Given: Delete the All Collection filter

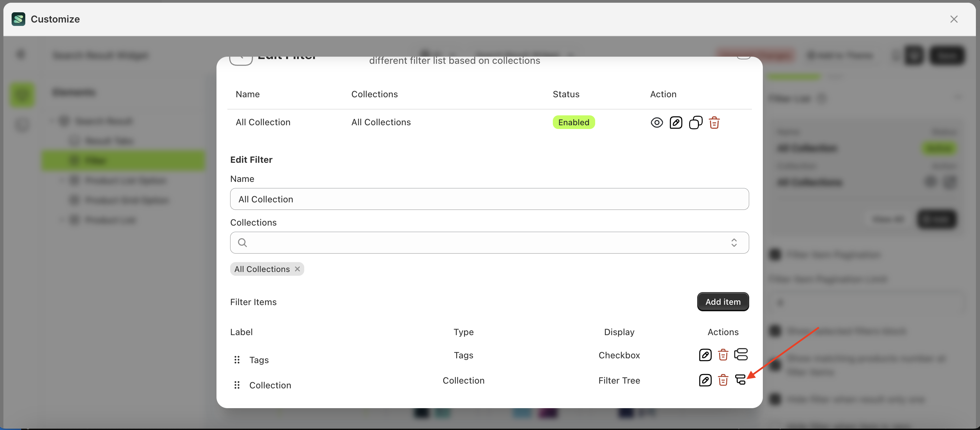Looking at the screenshot, I should click(714, 123).
